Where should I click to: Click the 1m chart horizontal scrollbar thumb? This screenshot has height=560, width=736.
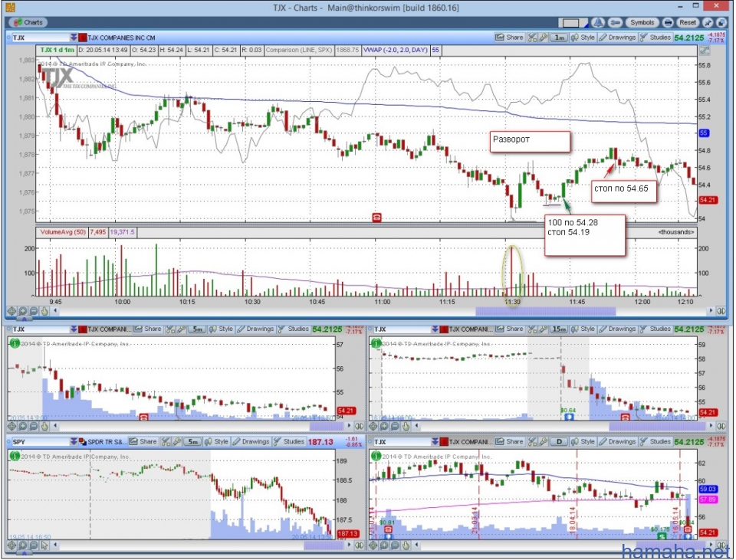545,310
